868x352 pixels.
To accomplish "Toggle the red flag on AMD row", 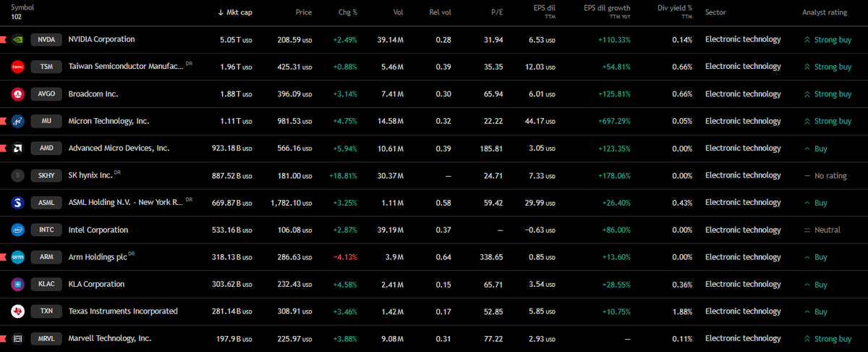I will 3,148.
